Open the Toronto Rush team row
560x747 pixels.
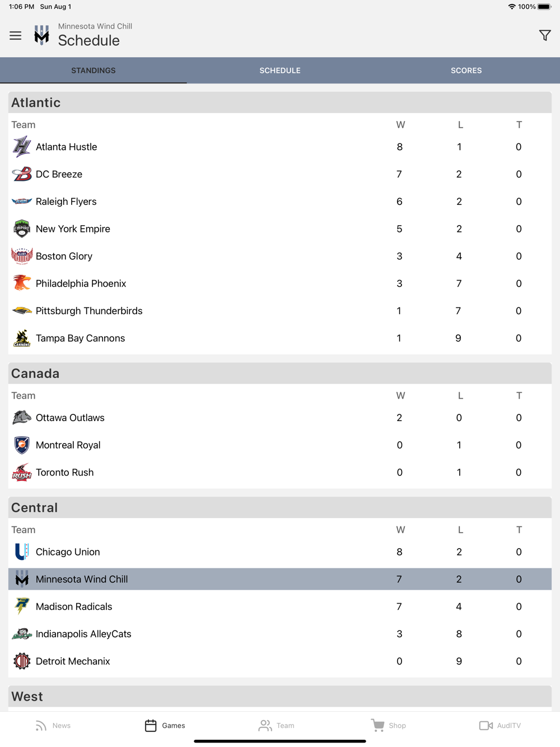click(x=280, y=472)
